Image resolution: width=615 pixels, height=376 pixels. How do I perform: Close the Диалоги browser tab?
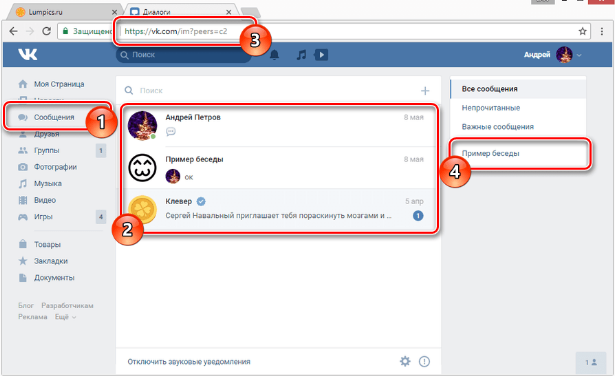(229, 12)
